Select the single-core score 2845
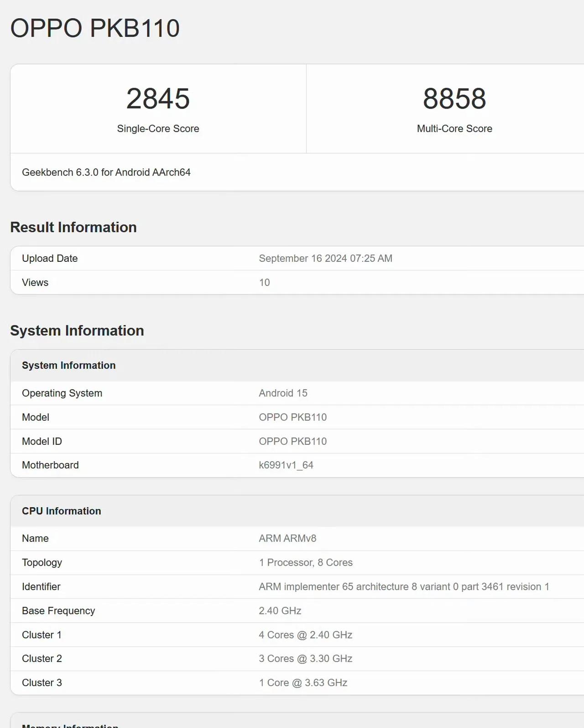584x728 pixels. click(x=158, y=99)
